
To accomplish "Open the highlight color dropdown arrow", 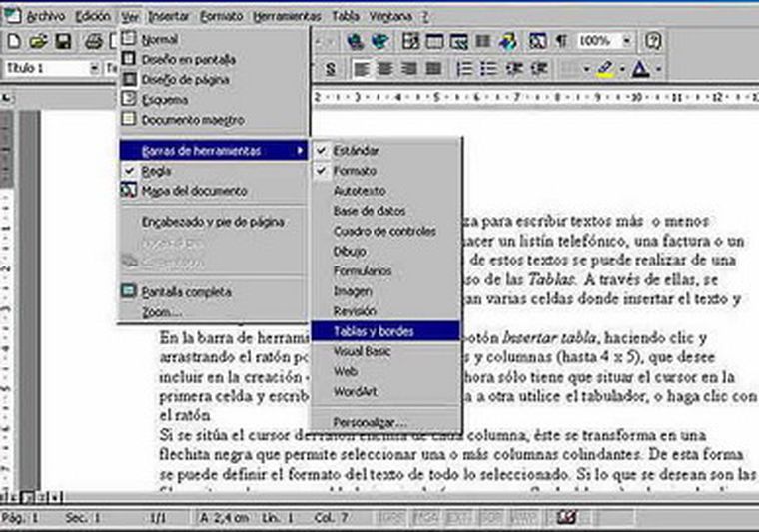I will tap(622, 69).
